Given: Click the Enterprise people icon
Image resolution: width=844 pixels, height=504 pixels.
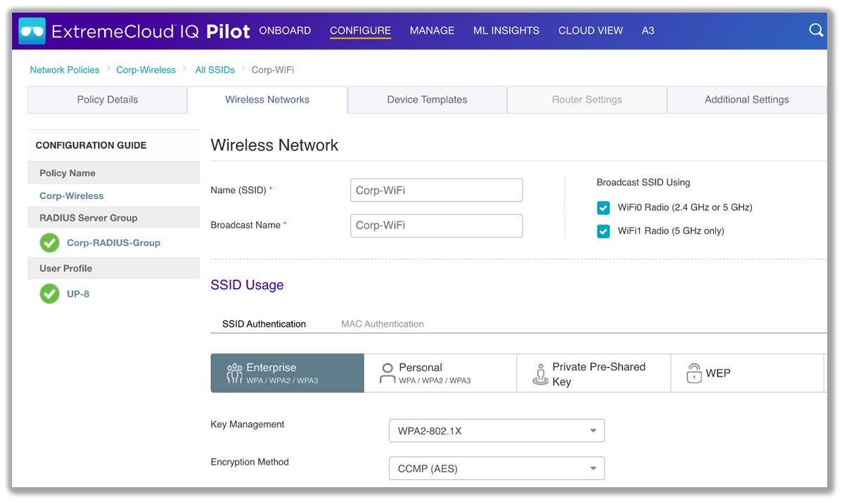Looking at the screenshot, I should tap(234, 373).
